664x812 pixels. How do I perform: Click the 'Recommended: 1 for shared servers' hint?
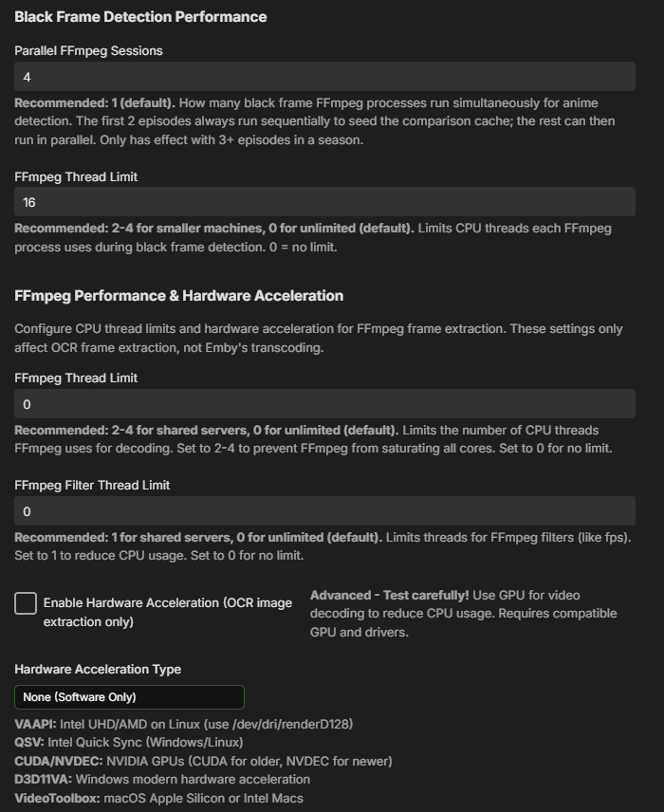pyautogui.click(x=198, y=537)
